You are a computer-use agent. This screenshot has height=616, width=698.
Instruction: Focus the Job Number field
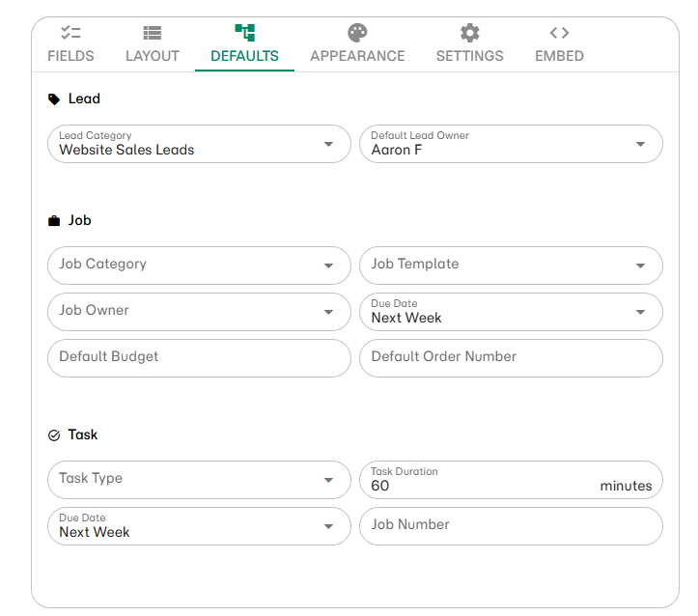pyautogui.click(x=511, y=526)
